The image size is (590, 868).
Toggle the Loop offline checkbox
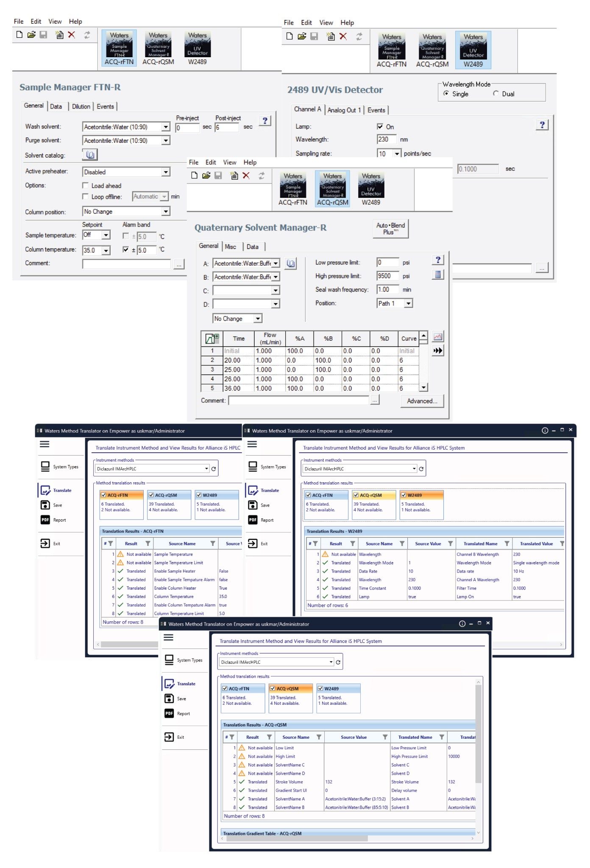(86, 196)
